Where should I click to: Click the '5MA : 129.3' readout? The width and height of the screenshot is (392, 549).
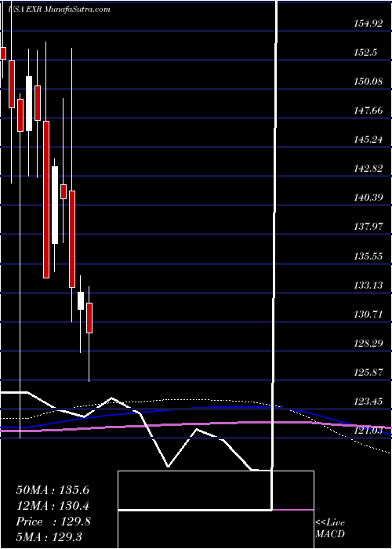coord(49,536)
